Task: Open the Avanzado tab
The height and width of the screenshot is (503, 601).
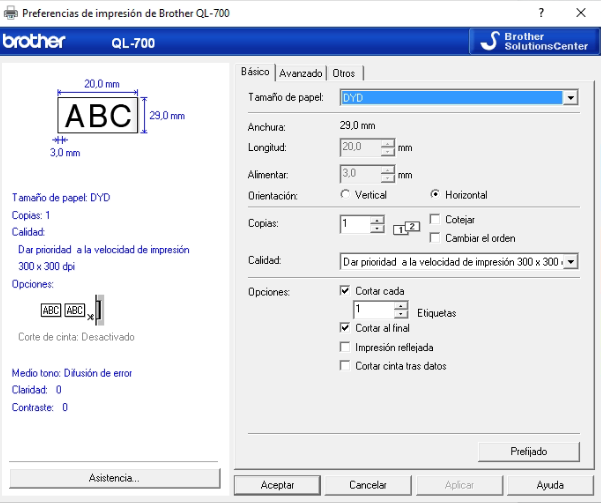Action: coord(300,73)
